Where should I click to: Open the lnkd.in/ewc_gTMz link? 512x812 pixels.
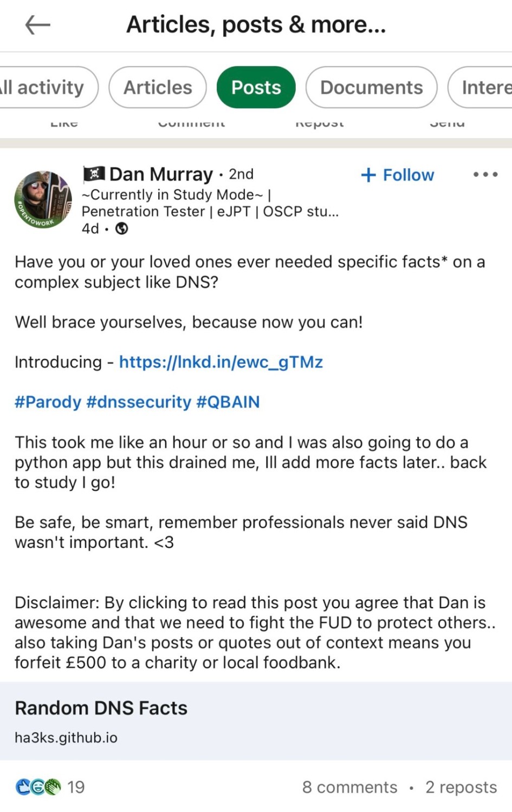click(221, 362)
